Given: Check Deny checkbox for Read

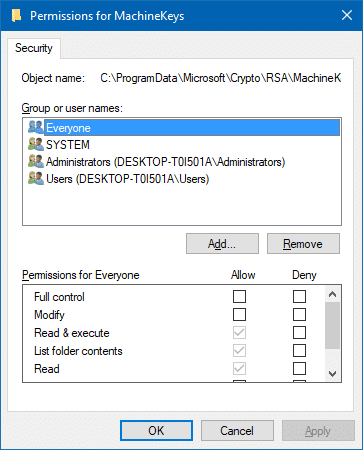Looking at the screenshot, I should pyautogui.click(x=299, y=368).
